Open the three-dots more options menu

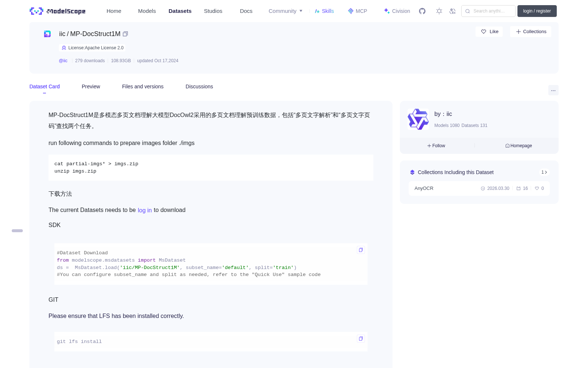pyautogui.click(x=553, y=90)
